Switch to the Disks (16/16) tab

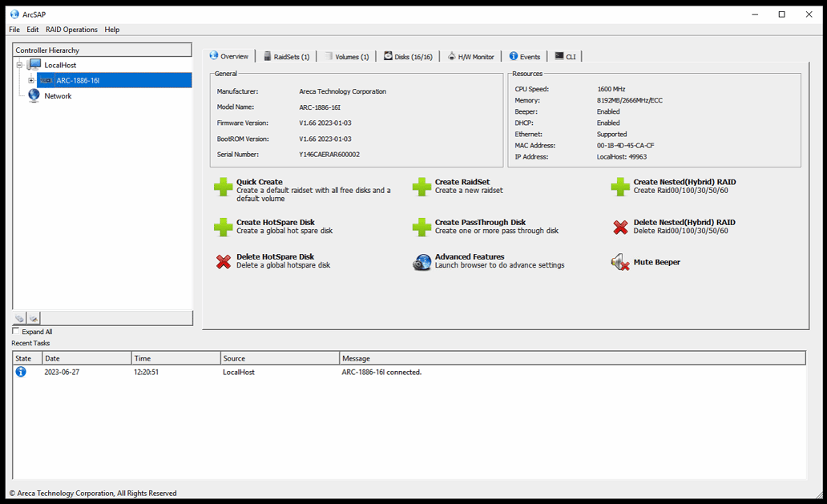[x=409, y=56]
